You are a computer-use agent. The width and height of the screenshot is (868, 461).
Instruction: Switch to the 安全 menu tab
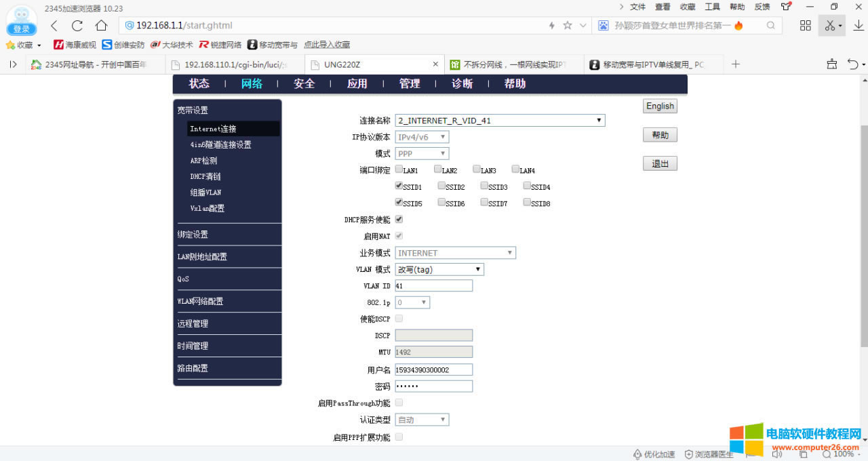pos(304,84)
